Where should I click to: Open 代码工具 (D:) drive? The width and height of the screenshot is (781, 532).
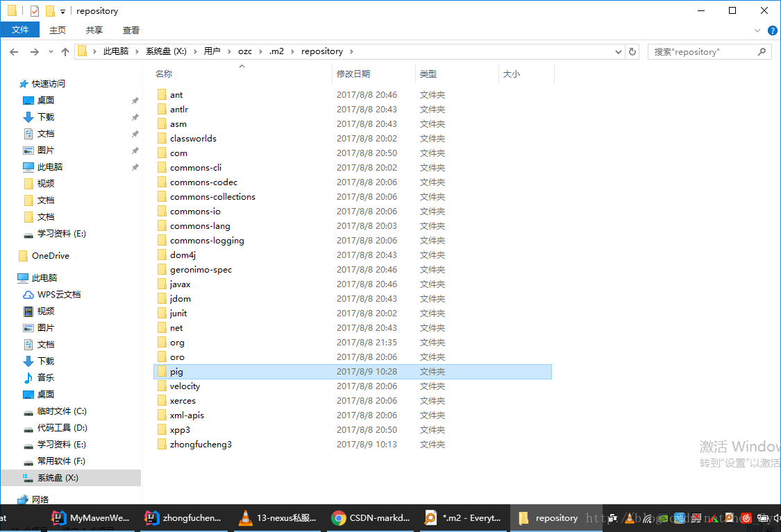click(62, 427)
